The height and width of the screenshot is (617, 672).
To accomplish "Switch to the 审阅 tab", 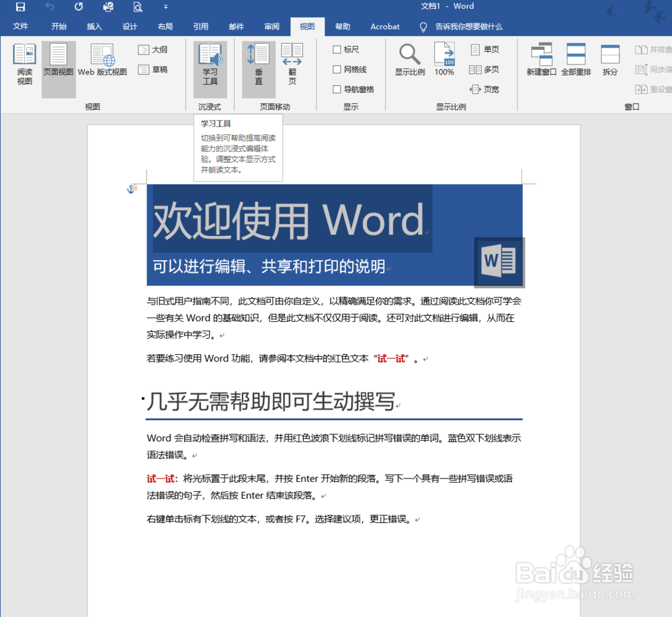I will (x=271, y=27).
